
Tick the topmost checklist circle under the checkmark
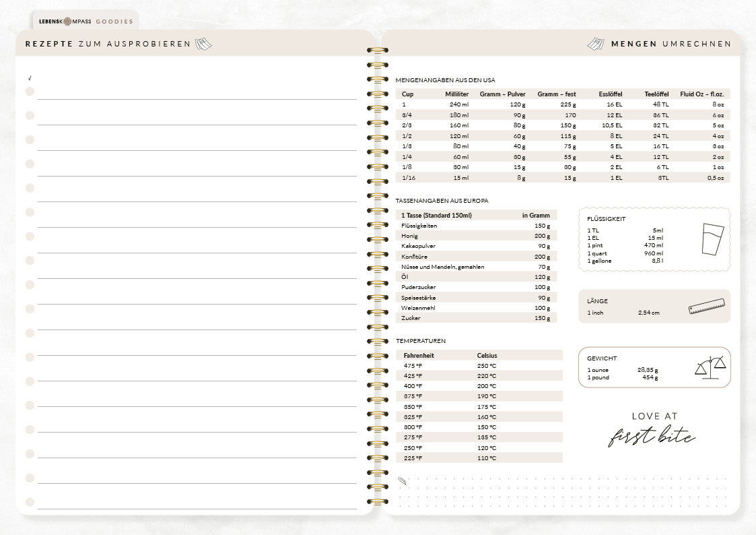[30, 91]
